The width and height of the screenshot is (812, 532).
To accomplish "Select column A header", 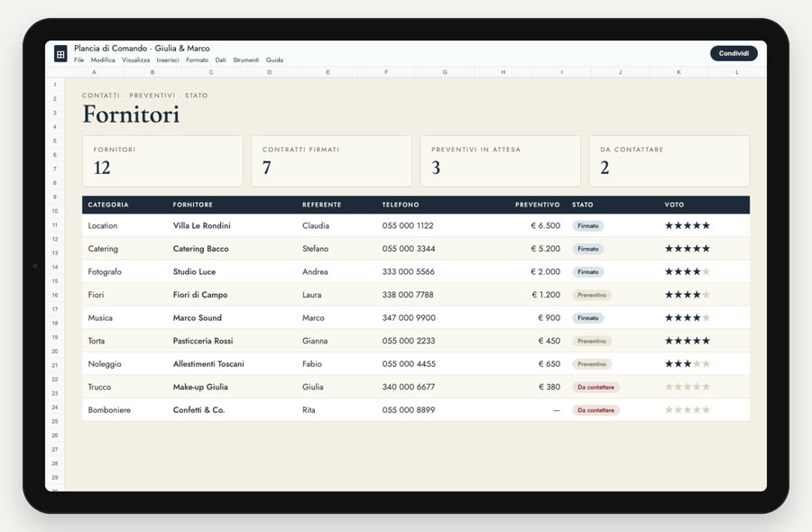I will (x=94, y=72).
